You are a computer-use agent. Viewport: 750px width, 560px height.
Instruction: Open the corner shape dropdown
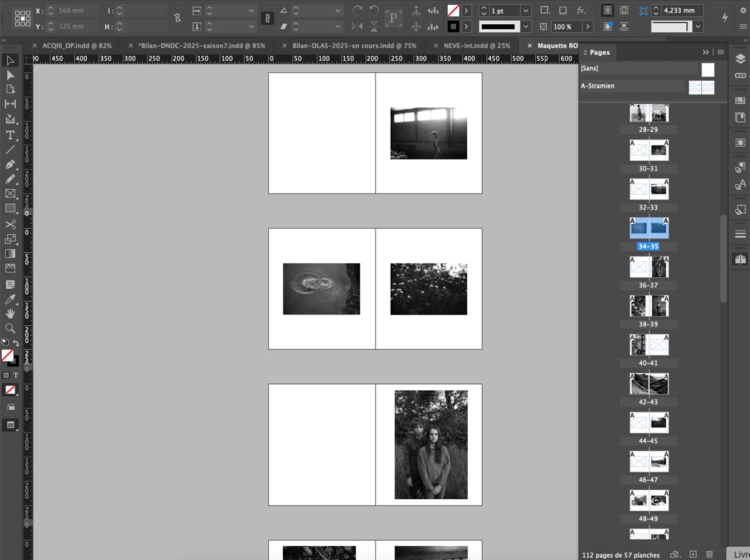698,27
